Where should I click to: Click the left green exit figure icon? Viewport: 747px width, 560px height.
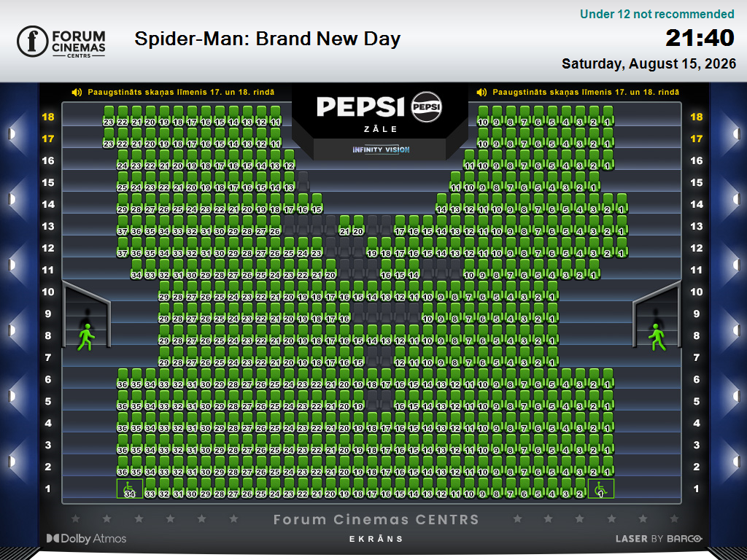pos(86,337)
